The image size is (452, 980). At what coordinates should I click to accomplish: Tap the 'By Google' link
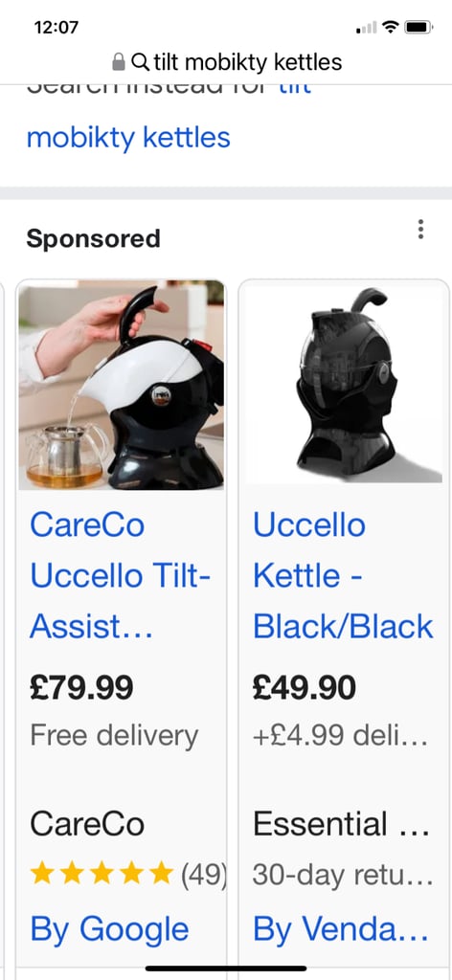pos(109,928)
